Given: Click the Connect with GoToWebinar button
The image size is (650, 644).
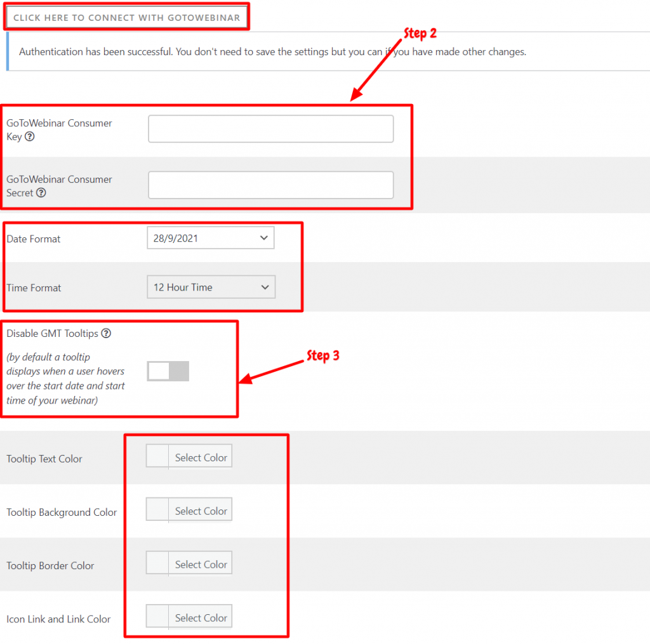Looking at the screenshot, I should [x=126, y=17].
